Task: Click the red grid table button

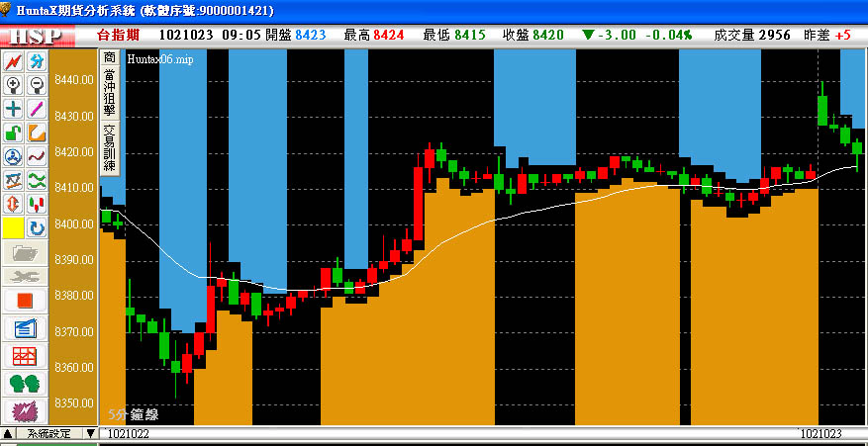Action: click(x=25, y=356)
